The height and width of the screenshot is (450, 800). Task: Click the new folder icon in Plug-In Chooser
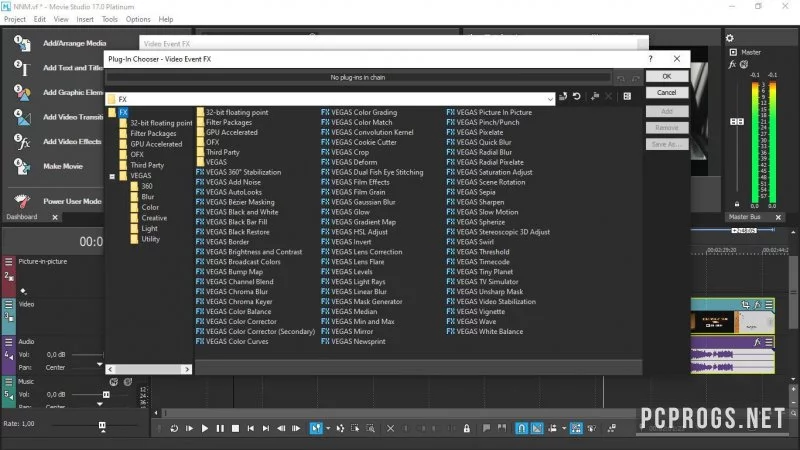point(595,96)
